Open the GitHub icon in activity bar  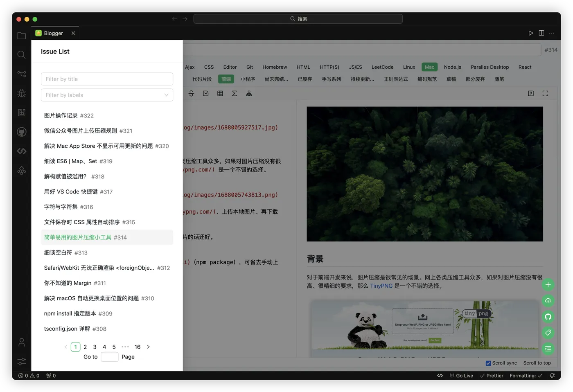22,132
